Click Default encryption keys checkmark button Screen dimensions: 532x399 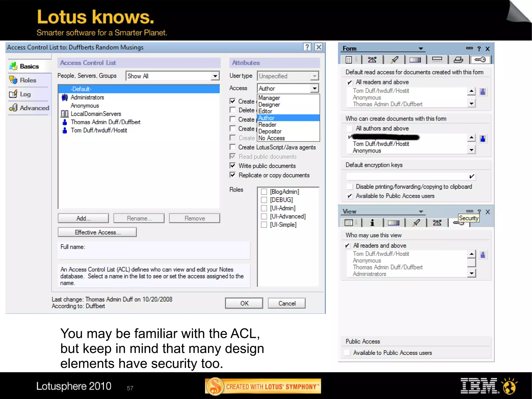pyautogui.click(x=472, y=176)
